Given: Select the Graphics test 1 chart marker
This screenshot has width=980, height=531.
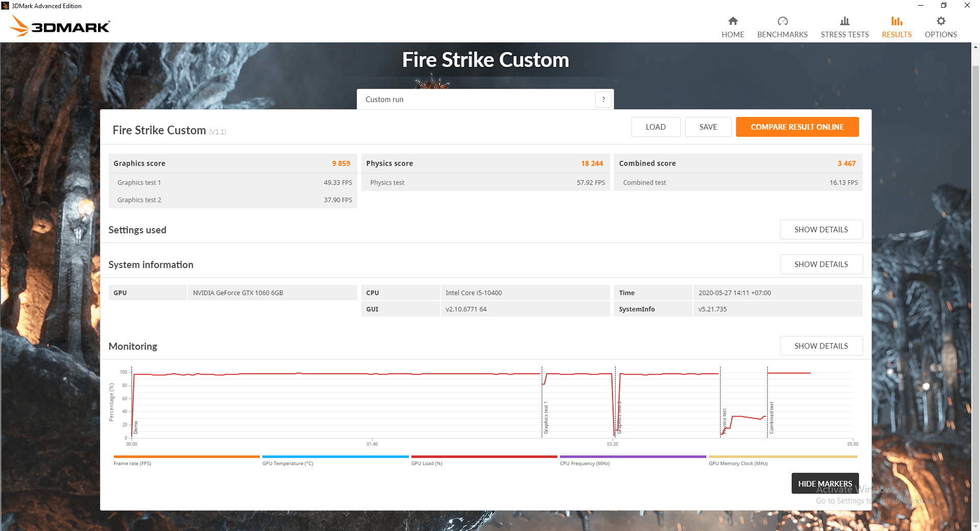Looking at the screenshot, I should (x=546, y=417).
